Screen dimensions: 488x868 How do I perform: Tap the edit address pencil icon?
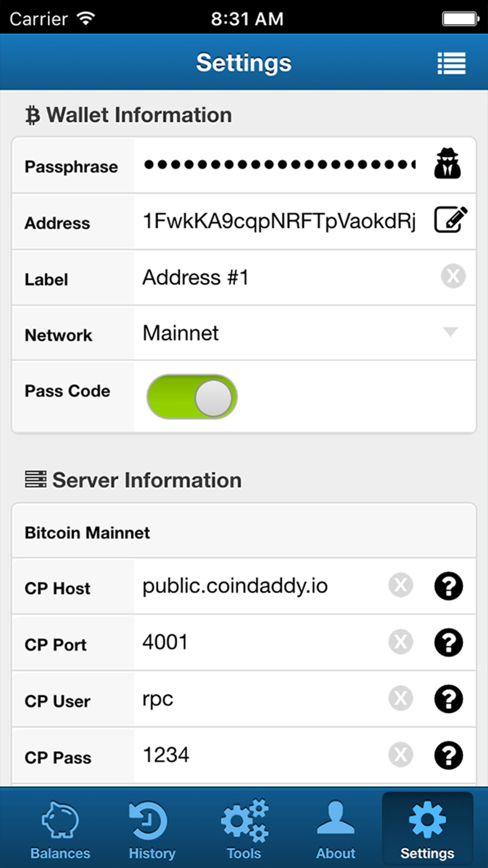(x=451, y=219)
